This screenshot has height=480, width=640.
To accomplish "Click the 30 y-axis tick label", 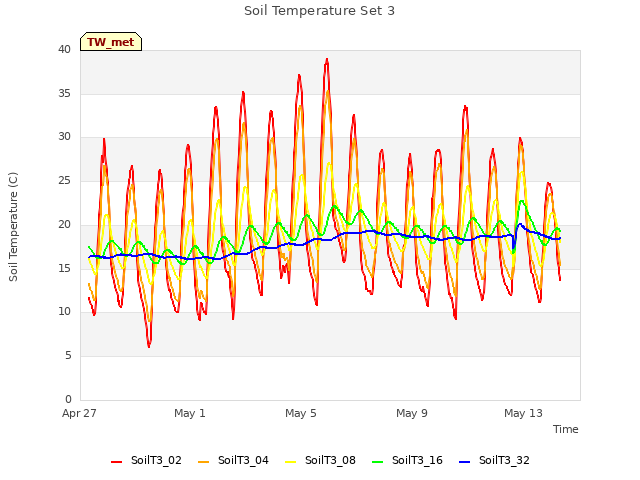I will (x=64, y=137).
